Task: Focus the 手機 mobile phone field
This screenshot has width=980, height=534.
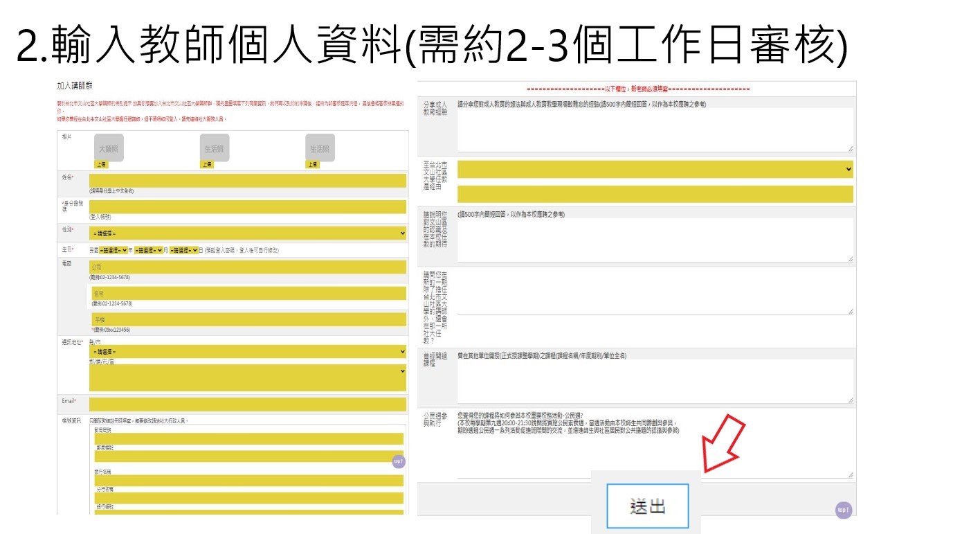Action: coord(249,319)
